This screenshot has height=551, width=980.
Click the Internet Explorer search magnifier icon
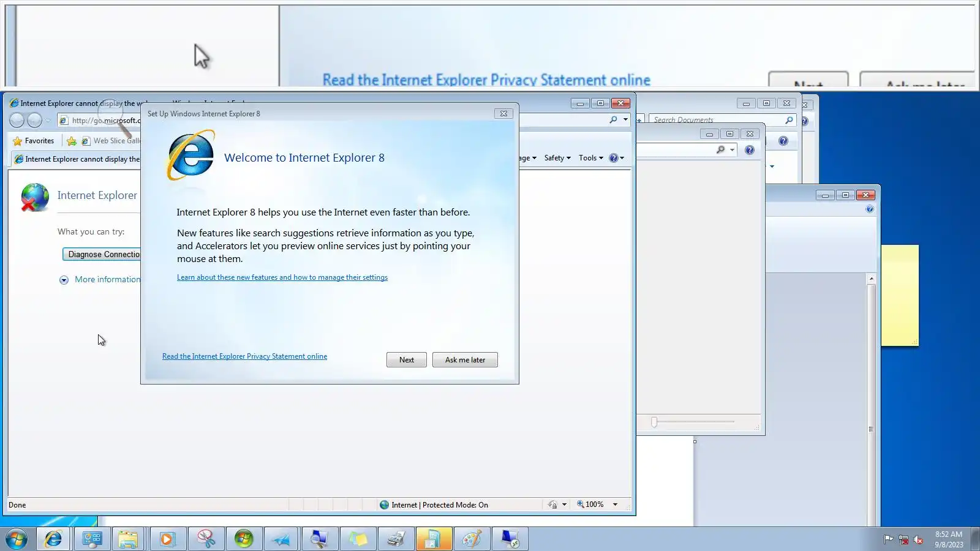pos(613,120)
